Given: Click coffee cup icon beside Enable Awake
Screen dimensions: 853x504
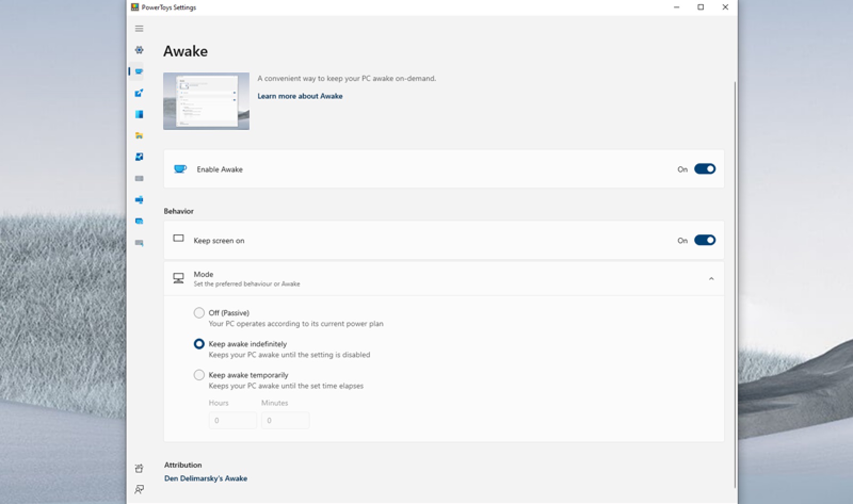Looking at the screenshot, I should tap(180, 169).
